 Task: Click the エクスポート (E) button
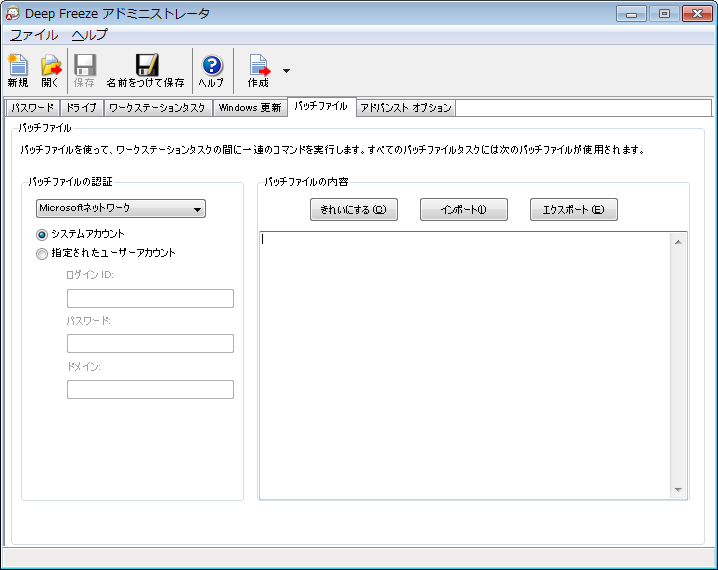tap(573, 209)
